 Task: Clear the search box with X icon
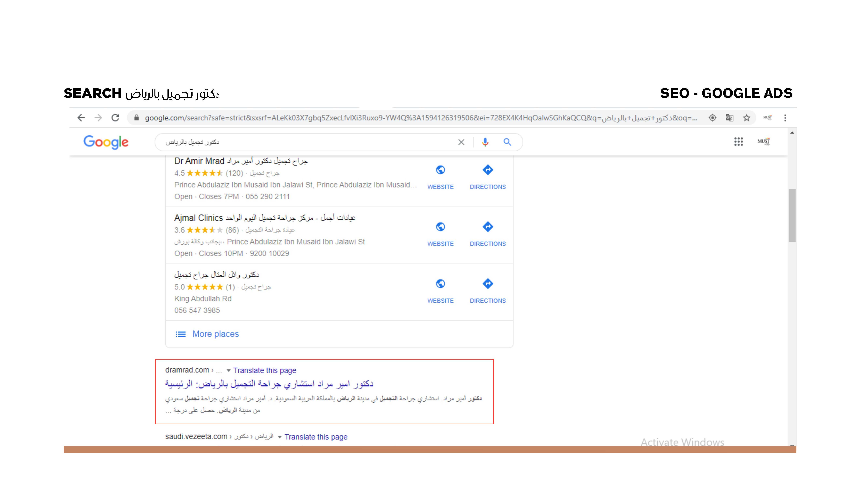461,142
